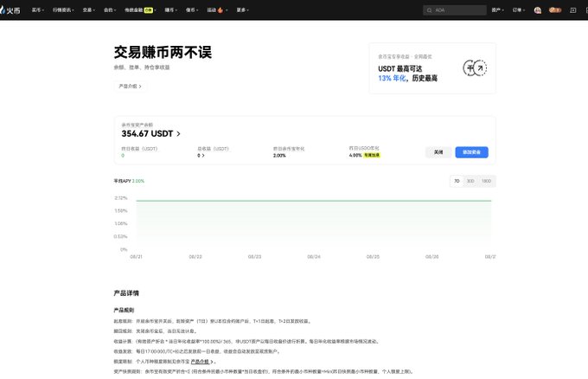Image resolution: width=588 pixels, height=379 pixels.
Task: Click the search magnifier icon
Action: [x=429, y=10]
